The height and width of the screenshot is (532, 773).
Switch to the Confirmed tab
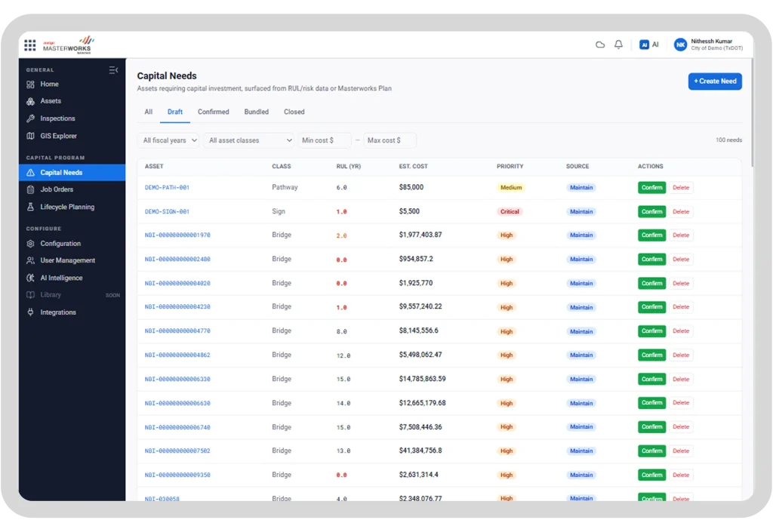tap(214, 112)
